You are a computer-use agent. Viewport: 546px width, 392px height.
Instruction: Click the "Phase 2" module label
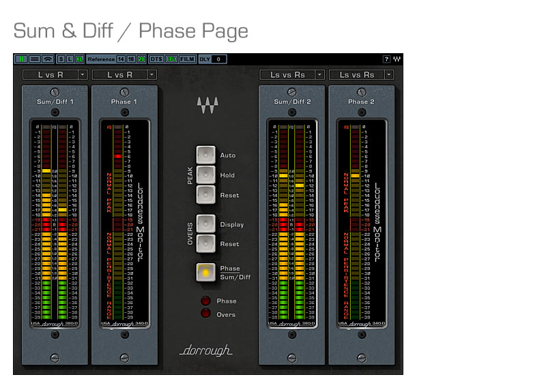tap(361, 102)
